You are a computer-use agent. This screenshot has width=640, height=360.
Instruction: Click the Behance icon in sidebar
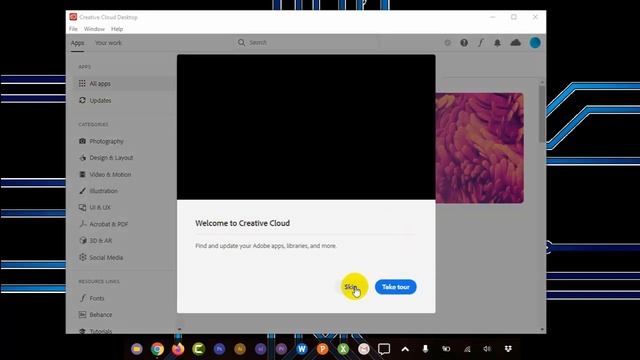[82, 315]
